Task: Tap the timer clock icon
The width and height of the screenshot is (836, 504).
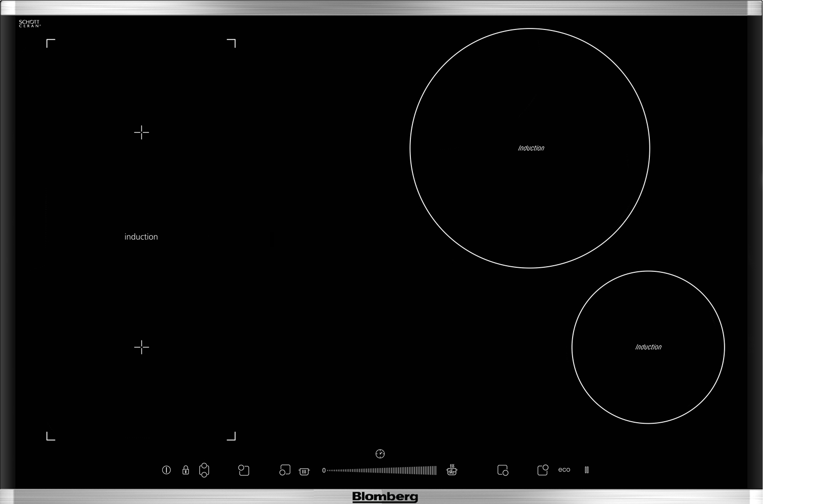Action: pos(380,454)
